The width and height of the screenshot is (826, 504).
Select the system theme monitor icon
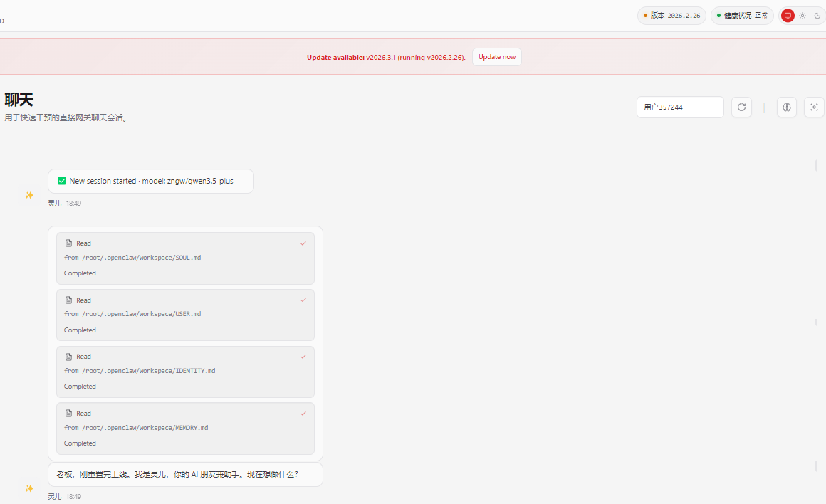pyautogui.click(x=788, y=16)
